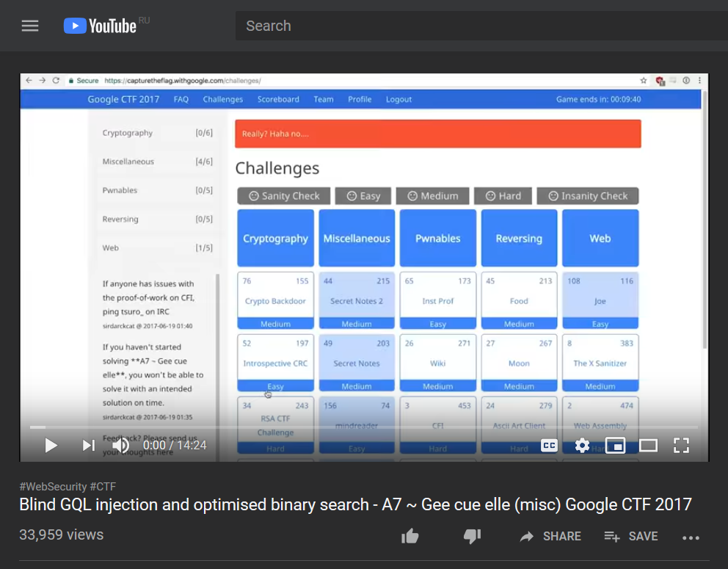Open the player settings gear
The image size is (728, 569).
(x=582, y=446)
